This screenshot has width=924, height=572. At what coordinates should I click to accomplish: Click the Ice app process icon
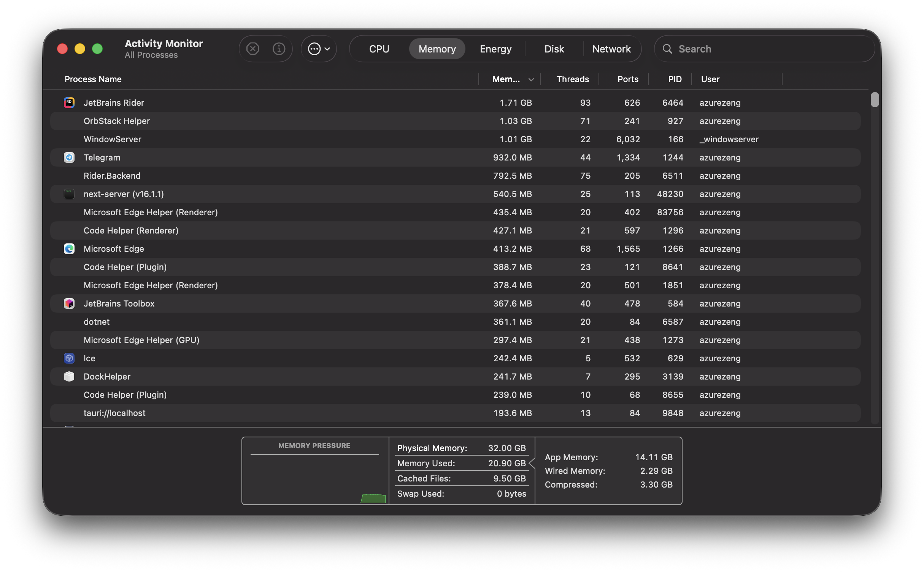pyautogui.click(x=69, y=358)
